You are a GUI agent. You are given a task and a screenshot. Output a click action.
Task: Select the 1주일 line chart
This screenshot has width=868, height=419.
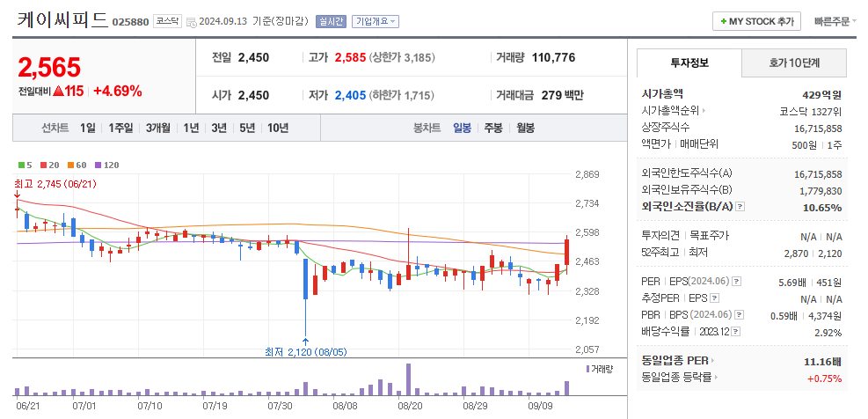coord(120,128)
